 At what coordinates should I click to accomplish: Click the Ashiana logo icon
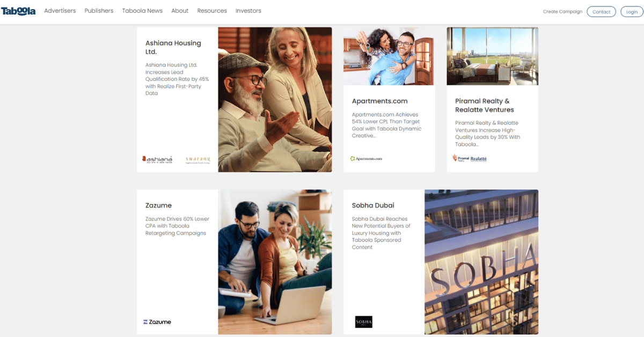click(157, 159)
